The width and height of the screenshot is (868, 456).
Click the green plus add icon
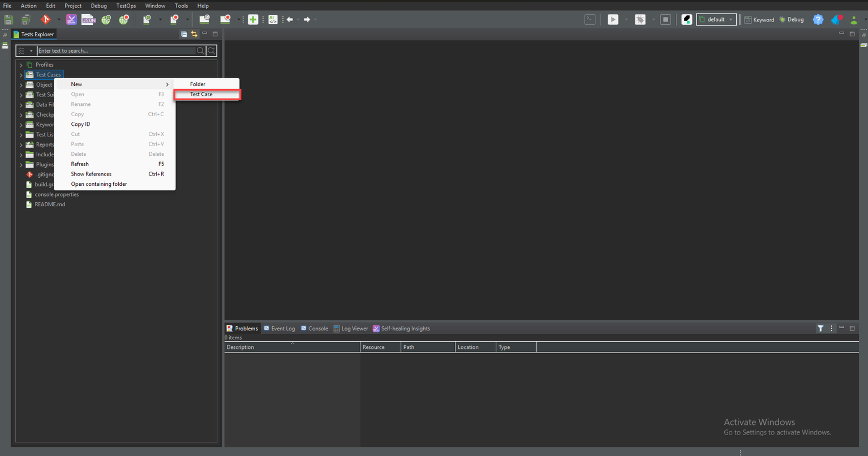click(x=253, y=20)
